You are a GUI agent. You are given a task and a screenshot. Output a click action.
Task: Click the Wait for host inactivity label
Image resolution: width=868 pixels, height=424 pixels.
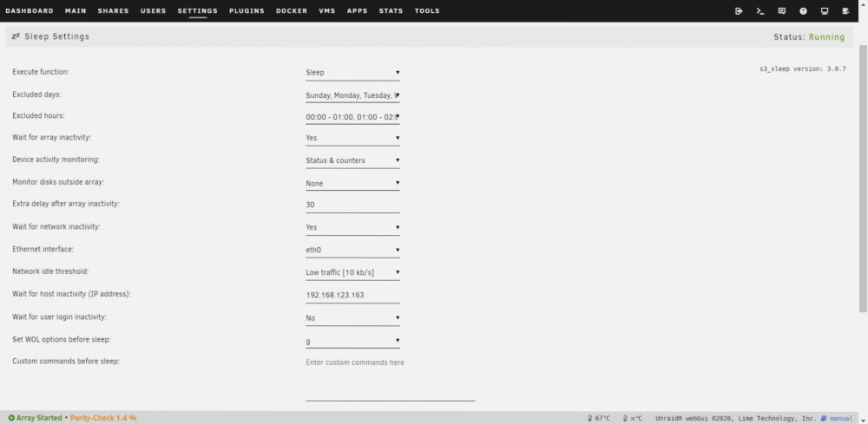pos(71,294)
